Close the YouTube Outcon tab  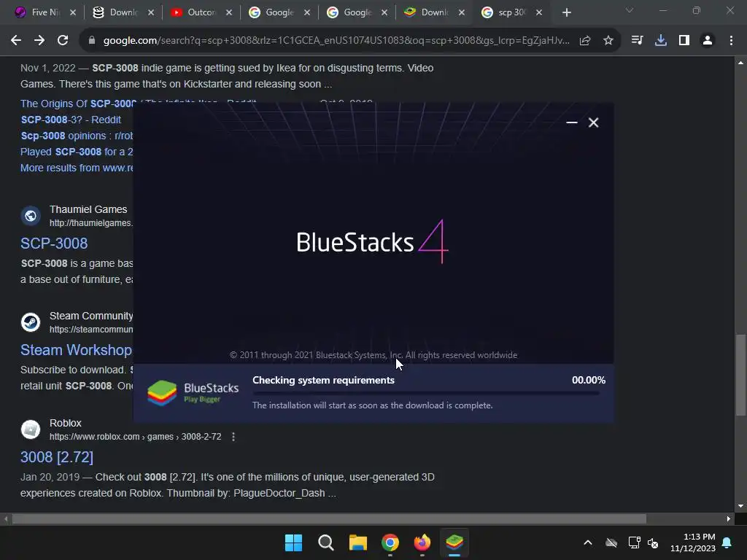click(229, 13)
